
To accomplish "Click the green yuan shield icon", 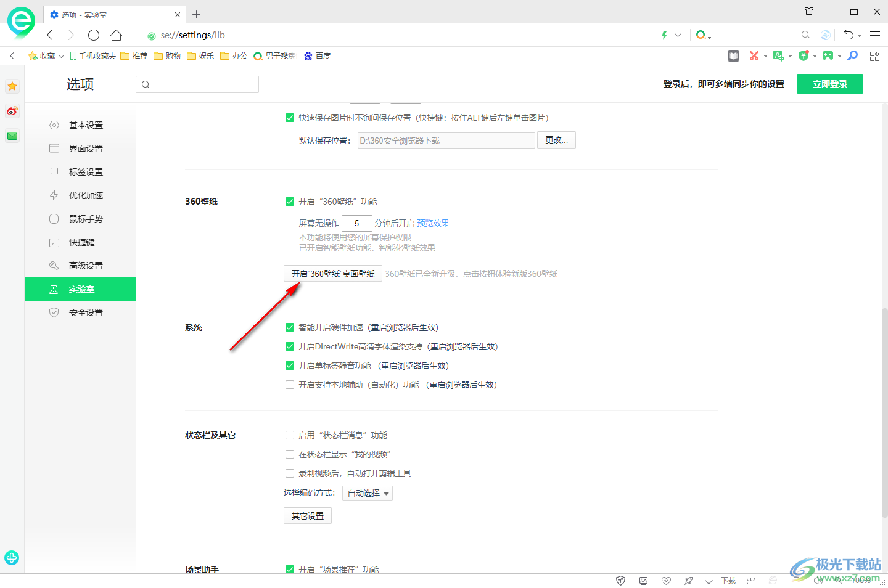I will pyautogui.click(x=803, y=55).
